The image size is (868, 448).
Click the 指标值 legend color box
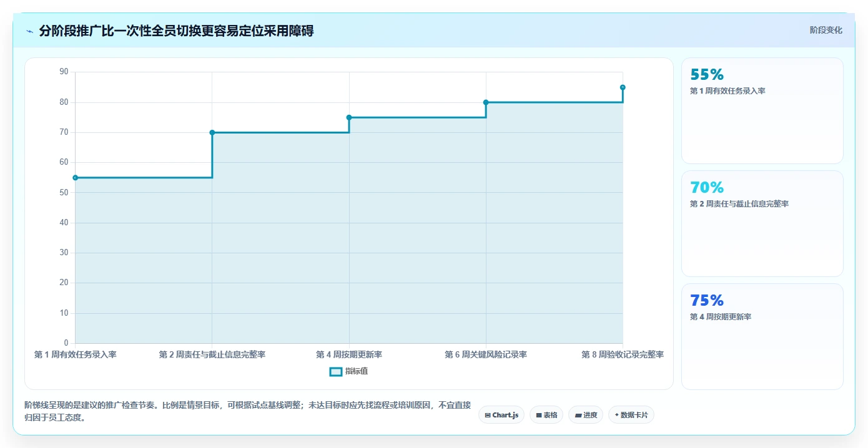point(335,371)
